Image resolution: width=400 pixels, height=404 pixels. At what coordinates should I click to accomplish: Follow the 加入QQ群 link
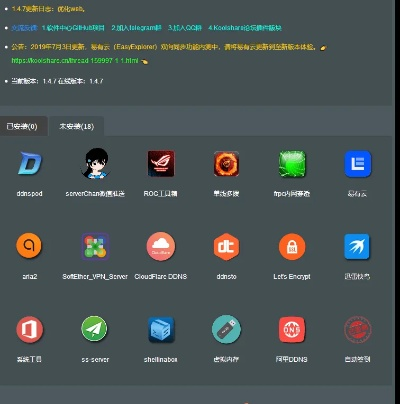185,28
